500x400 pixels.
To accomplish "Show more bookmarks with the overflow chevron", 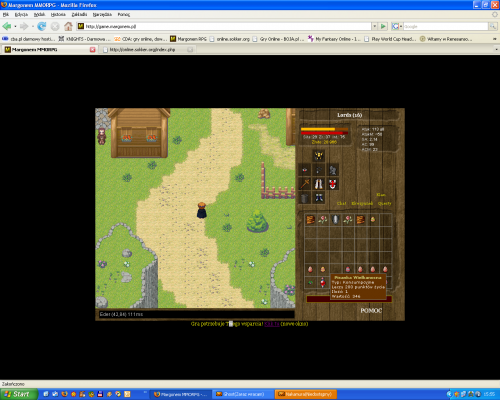I will pyautogui.click(x=495, y=39).
